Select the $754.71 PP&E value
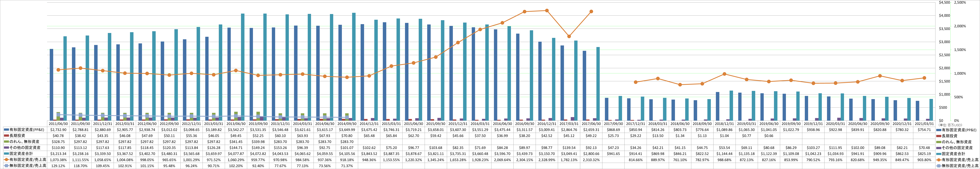980x169 pixels. (x=924, y=130)
